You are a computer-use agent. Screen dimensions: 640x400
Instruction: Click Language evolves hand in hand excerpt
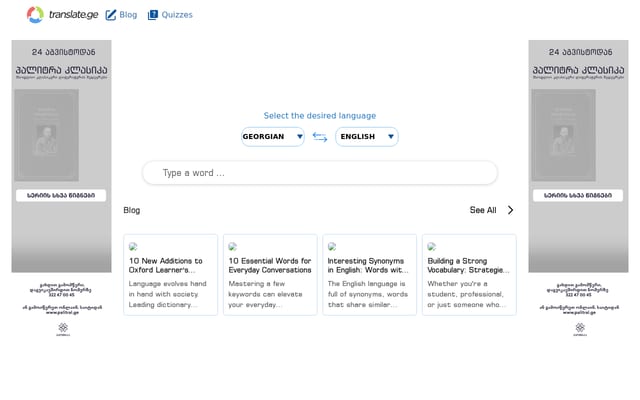coord(168,294)
